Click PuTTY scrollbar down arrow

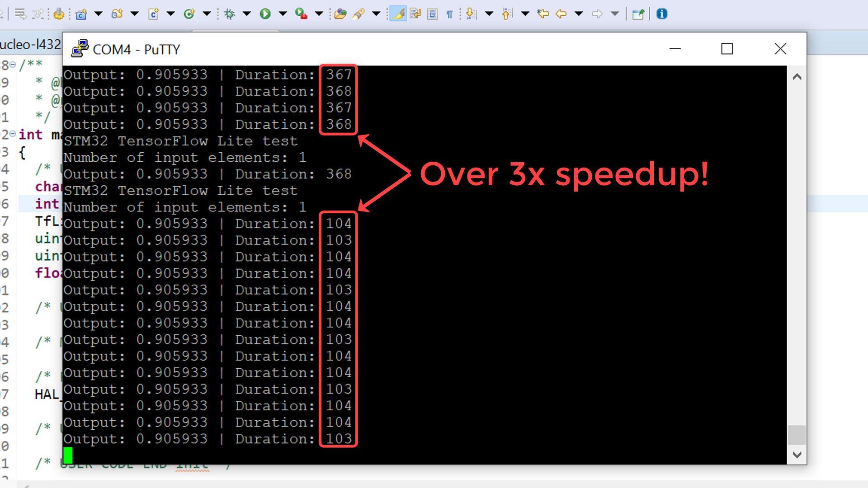coord(797,455)
